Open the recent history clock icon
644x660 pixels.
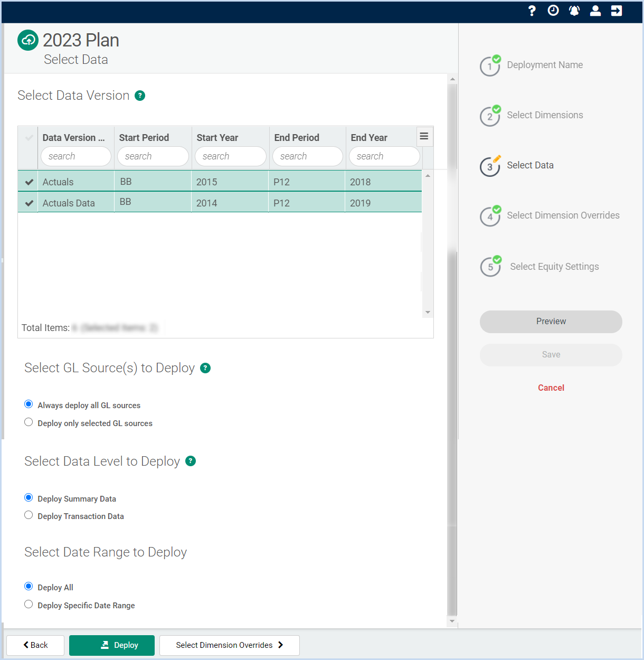pyautogui.click(x=553, y=11)
